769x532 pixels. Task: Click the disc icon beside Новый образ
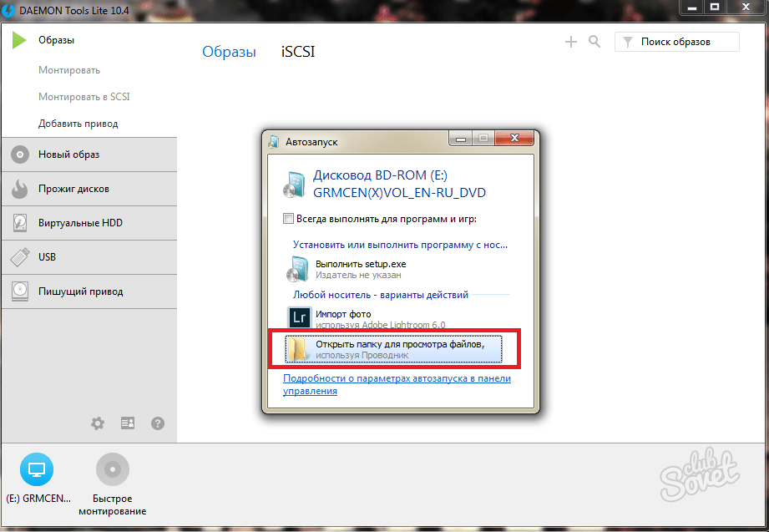(x=20, y=155)
